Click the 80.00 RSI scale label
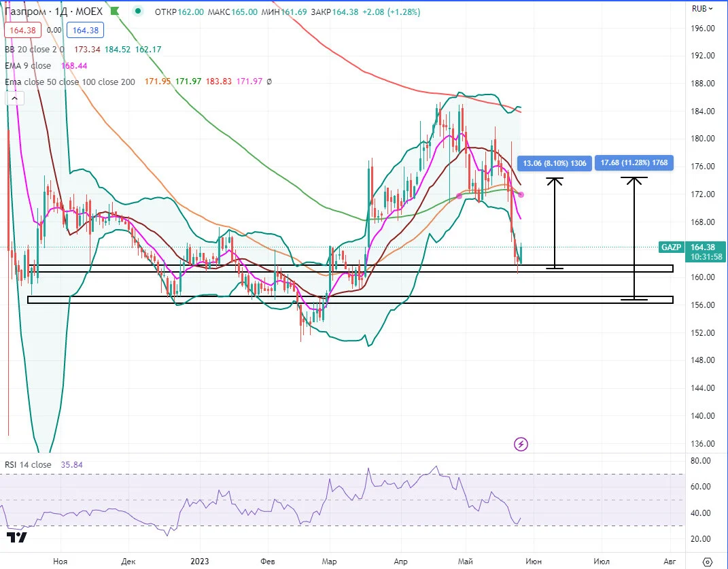This screenshot has width=728, height=569. 701,461
